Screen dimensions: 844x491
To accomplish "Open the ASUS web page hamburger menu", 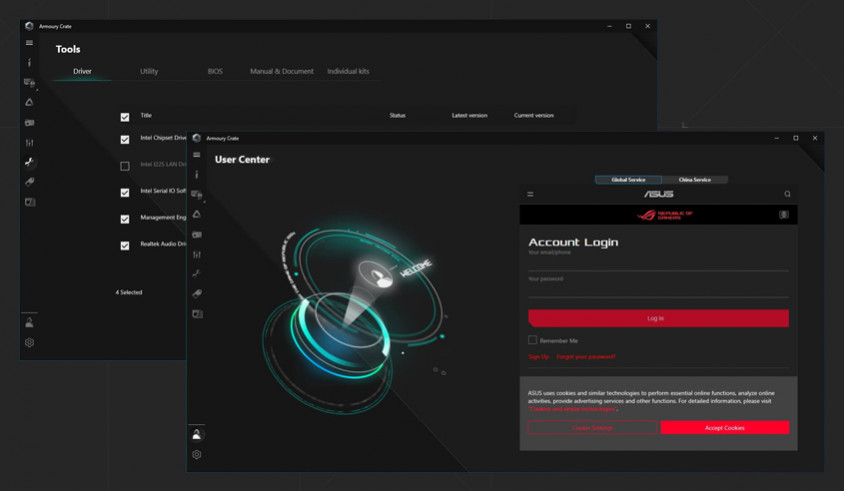I will click(x=530, y=194).
